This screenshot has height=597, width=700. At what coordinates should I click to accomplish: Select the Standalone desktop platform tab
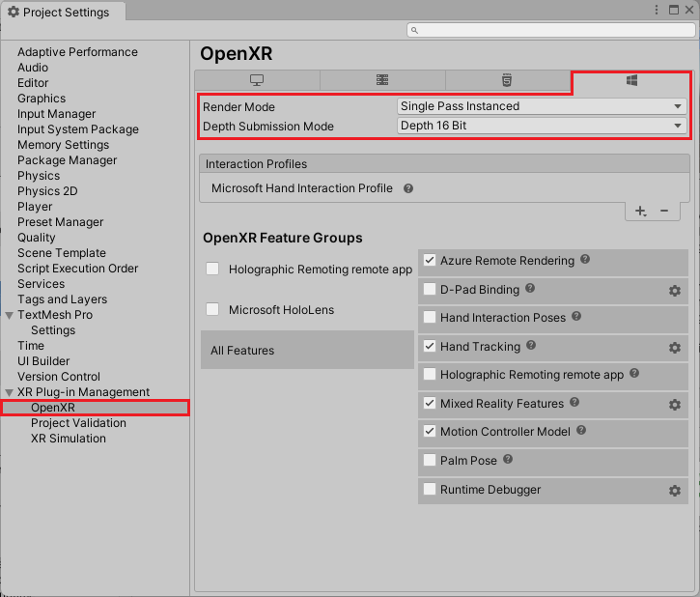(x=257, y=80)
